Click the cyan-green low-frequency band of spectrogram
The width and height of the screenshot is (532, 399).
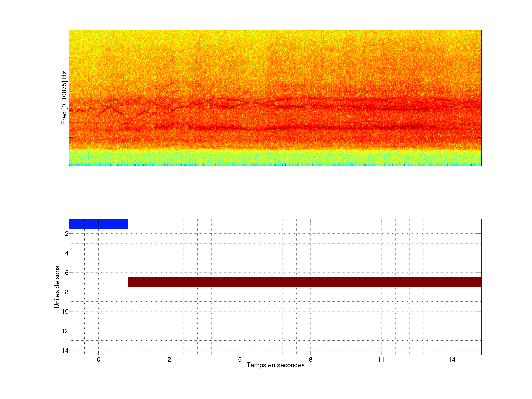(x=275, y=158)
